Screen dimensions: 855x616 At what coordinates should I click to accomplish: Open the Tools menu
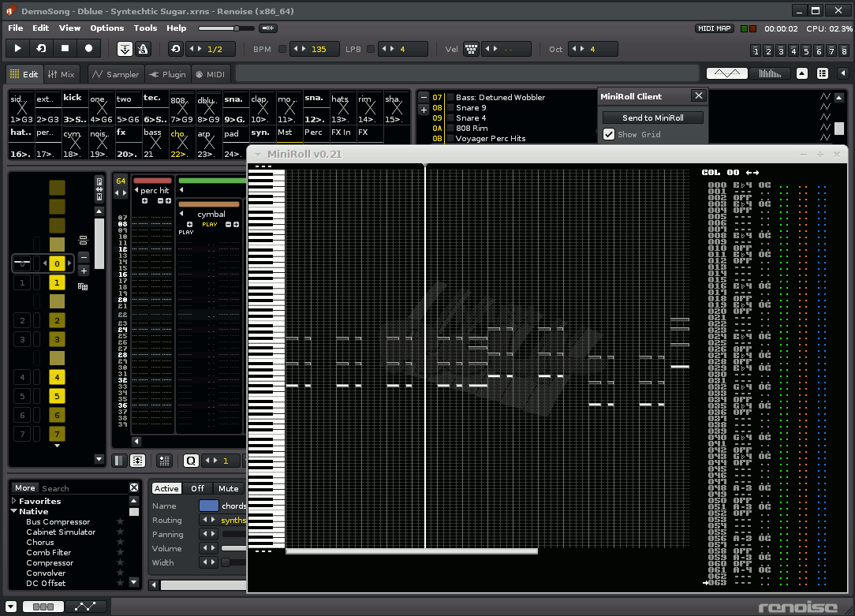pos(146,28)
